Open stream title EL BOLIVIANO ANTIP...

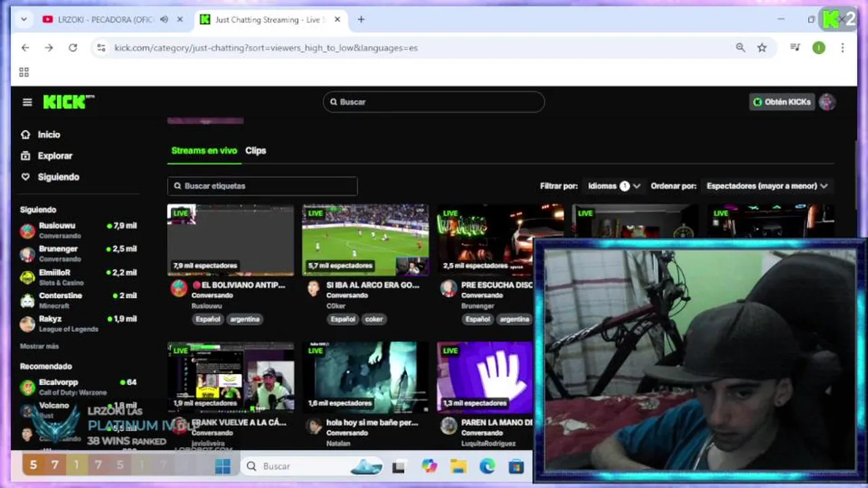[239, 285]
